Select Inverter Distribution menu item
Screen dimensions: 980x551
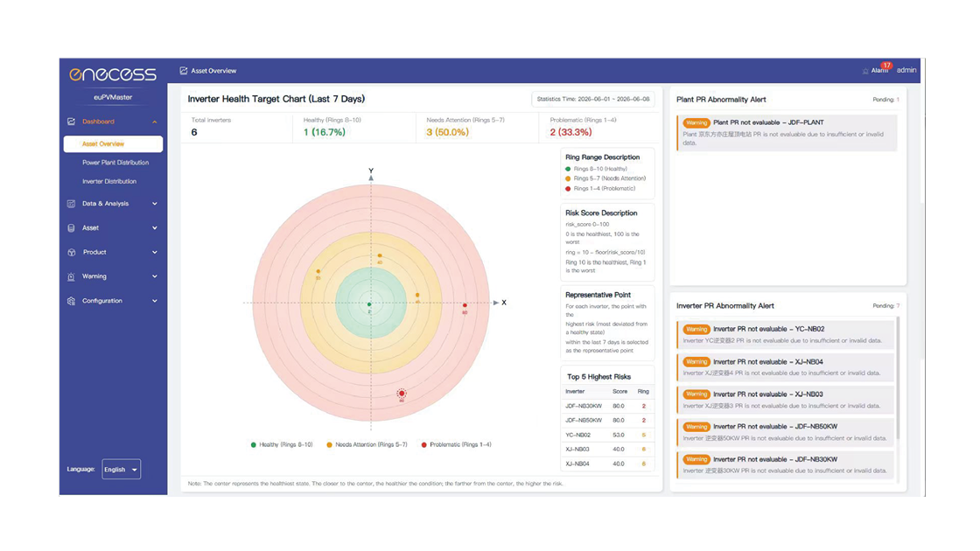[109, 181]
